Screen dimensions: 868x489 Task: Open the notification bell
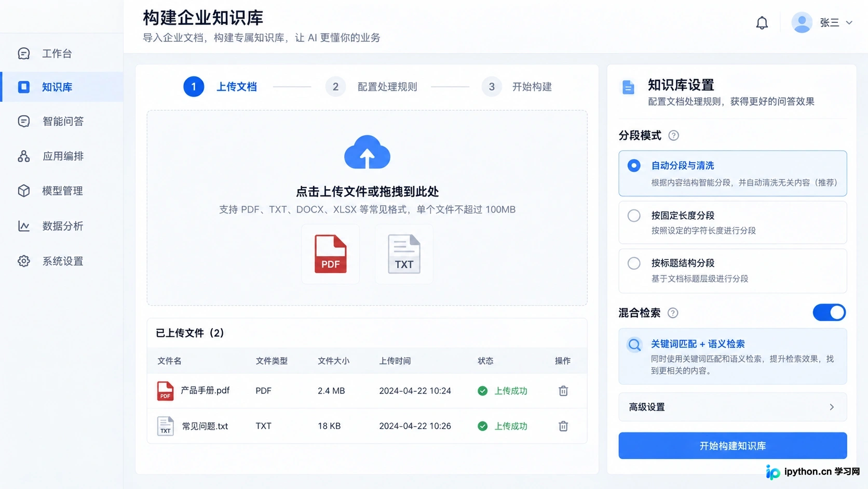tap(762, 23)
